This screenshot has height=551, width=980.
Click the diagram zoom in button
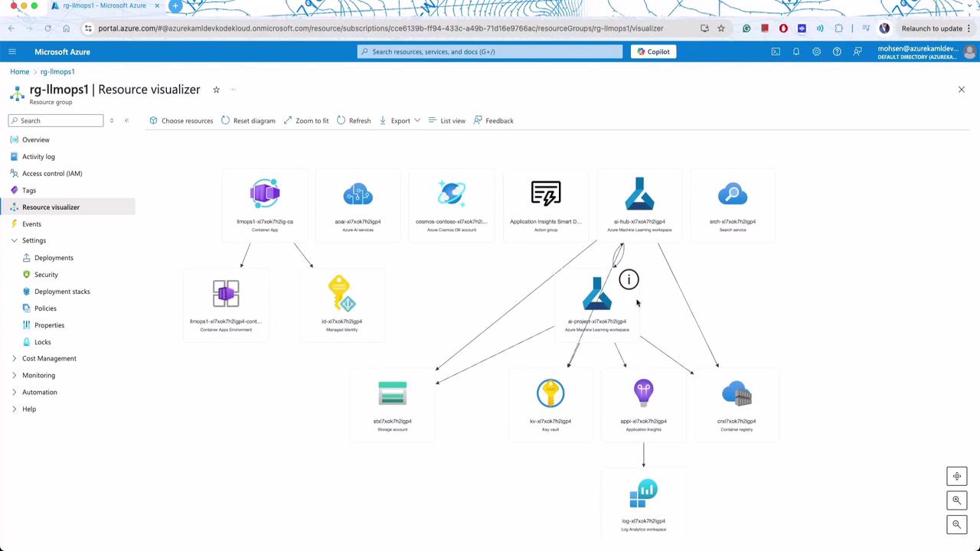956,500
